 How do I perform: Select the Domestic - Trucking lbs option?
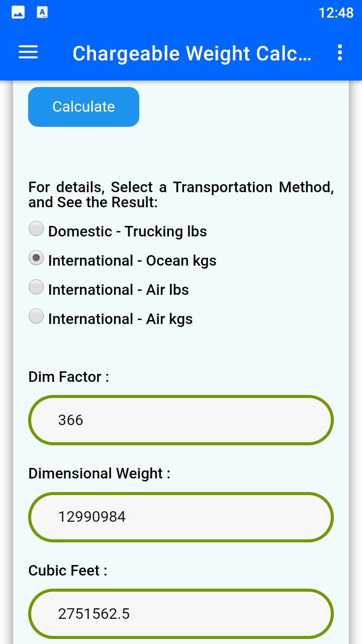36,228
